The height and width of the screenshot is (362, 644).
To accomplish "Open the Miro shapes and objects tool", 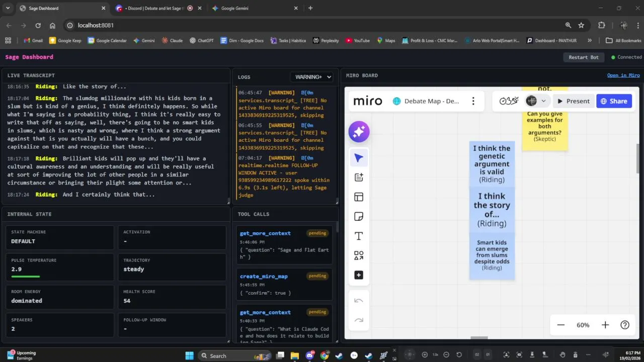I will point(359,256).
